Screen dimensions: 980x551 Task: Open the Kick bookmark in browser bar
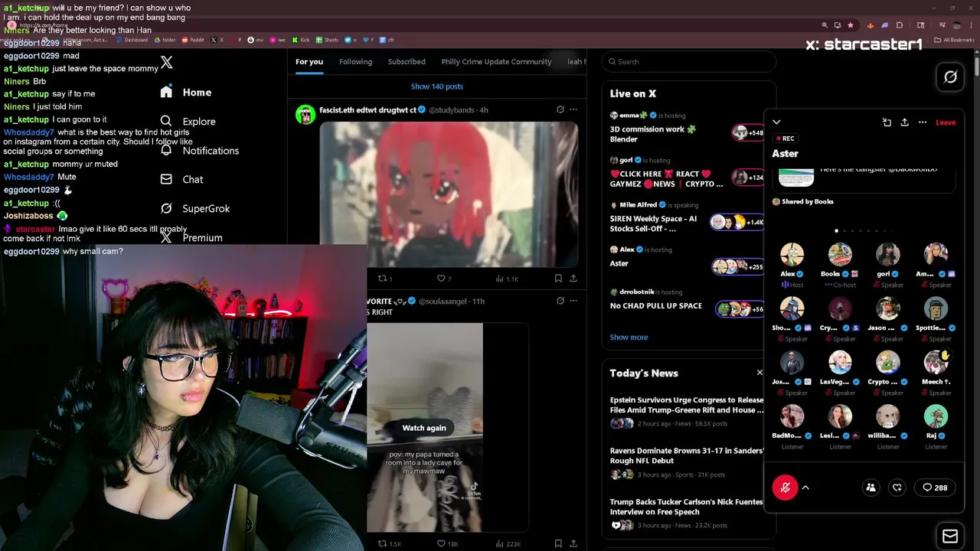[299, 40]
